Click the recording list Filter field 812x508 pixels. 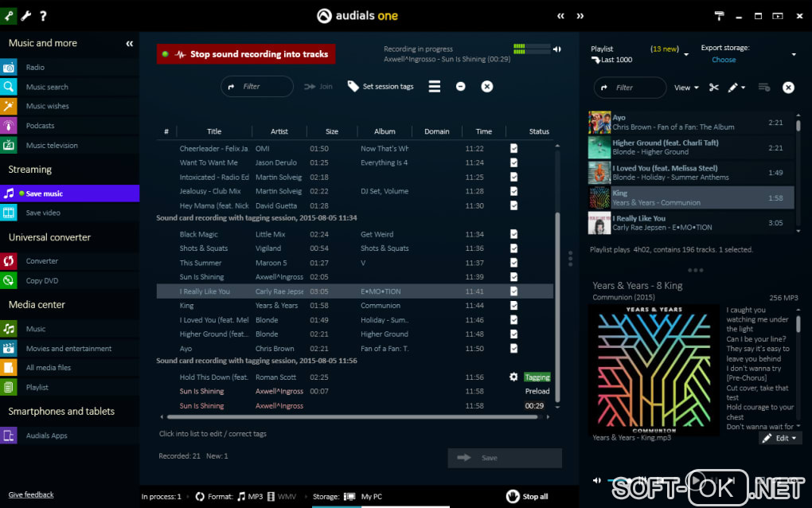(x=257, y=87)
